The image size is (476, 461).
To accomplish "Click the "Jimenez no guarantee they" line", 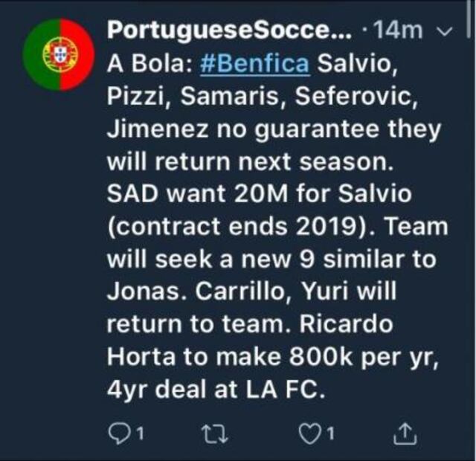I will [274, 129].
